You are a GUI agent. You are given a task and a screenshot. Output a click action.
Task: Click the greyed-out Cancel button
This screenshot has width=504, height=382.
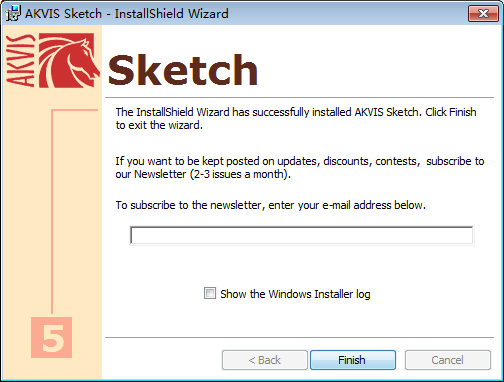448,360
